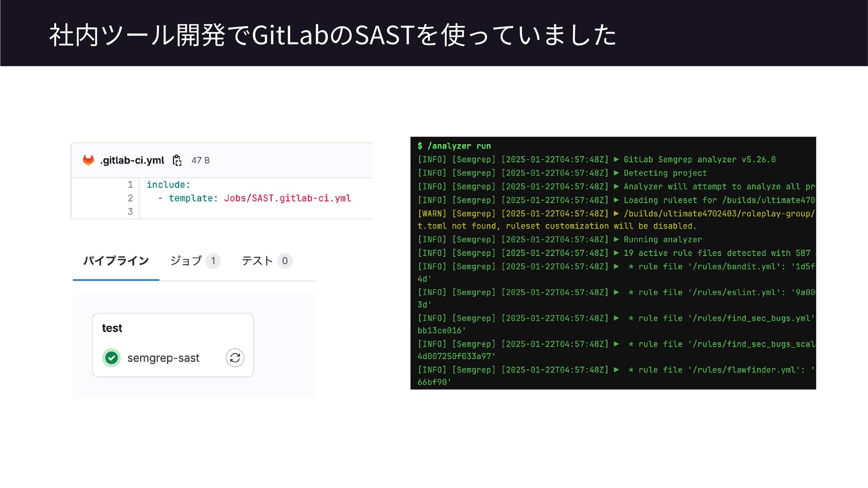Image resolution: width=868 pixels, height=488 pixels.
Task: Open the パイプライン tab
Action: coord(116,261)
